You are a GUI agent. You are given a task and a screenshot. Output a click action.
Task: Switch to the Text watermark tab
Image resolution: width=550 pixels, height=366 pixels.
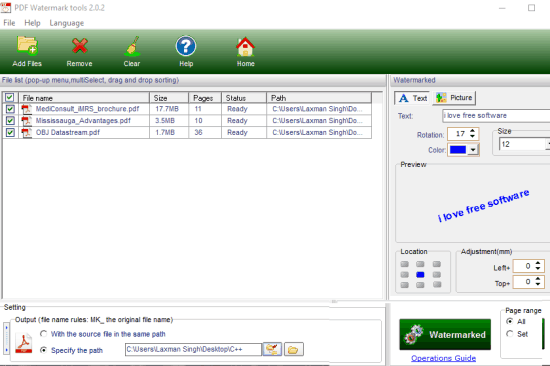(413, 98)
